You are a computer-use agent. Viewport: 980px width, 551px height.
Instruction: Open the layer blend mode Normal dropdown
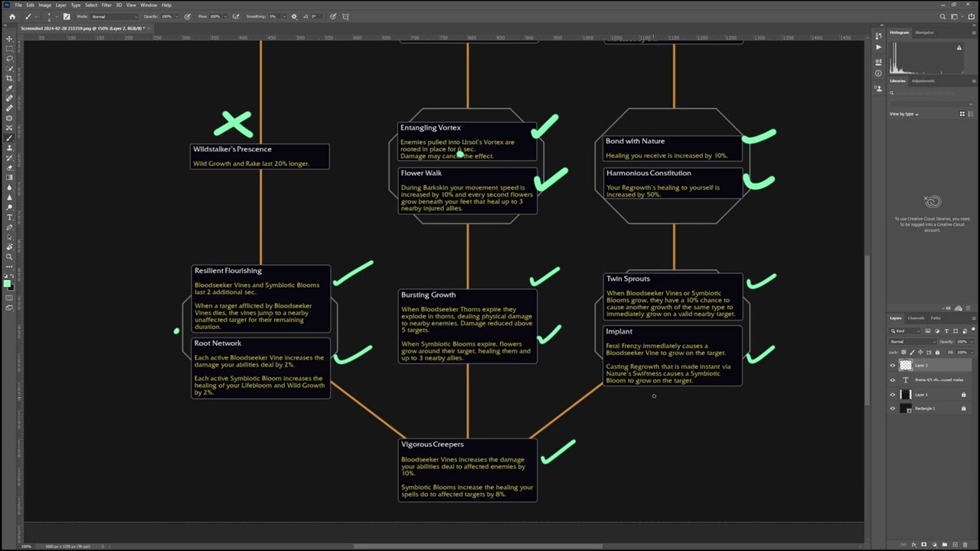tap(911, 341)
